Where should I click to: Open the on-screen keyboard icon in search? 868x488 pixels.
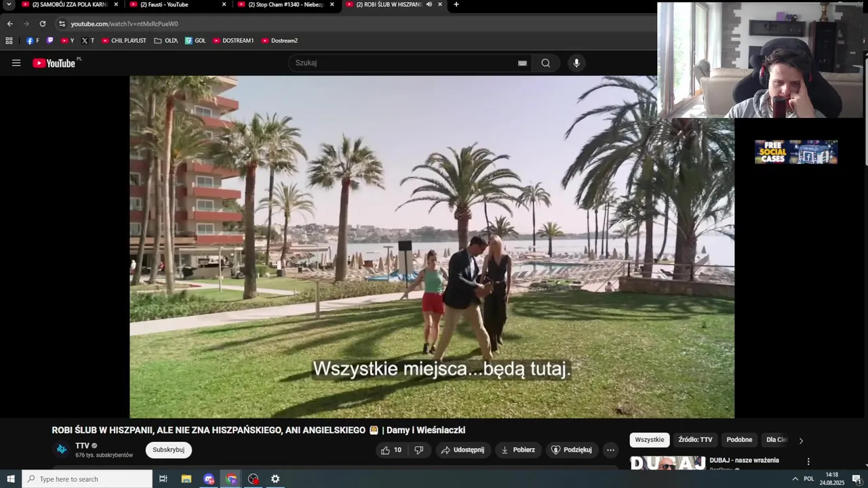[522, 63]
